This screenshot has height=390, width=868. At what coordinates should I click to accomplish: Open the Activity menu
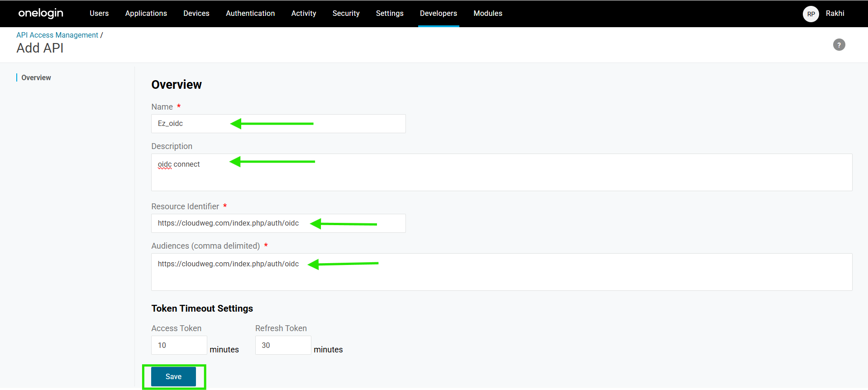coord(304,14)
